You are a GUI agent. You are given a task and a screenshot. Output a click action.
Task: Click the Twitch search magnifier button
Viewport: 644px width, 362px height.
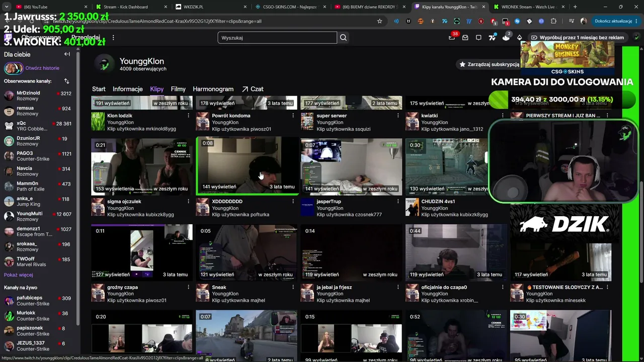pos(343,38)
